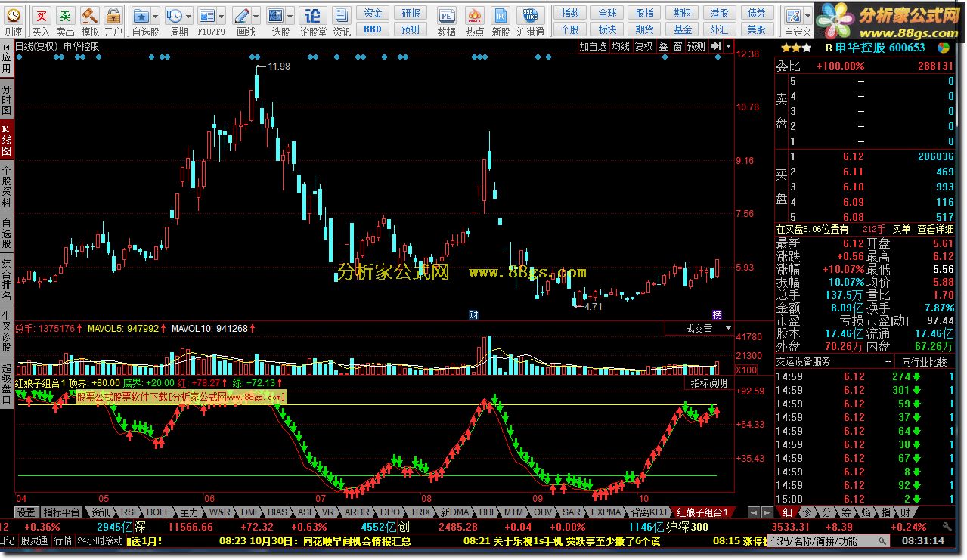Click 查看详细 view details link
The height and width of the screenshot is (560, 967).
(936, 229)
